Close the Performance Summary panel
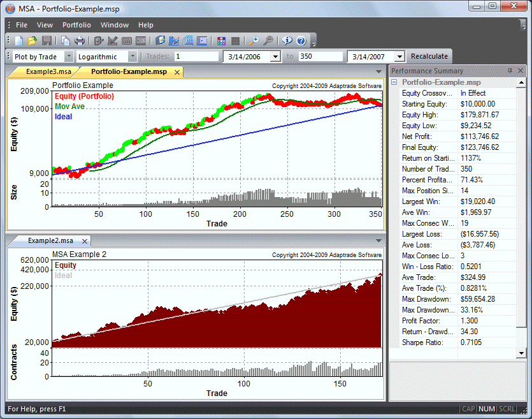 (x=521, y=71)
